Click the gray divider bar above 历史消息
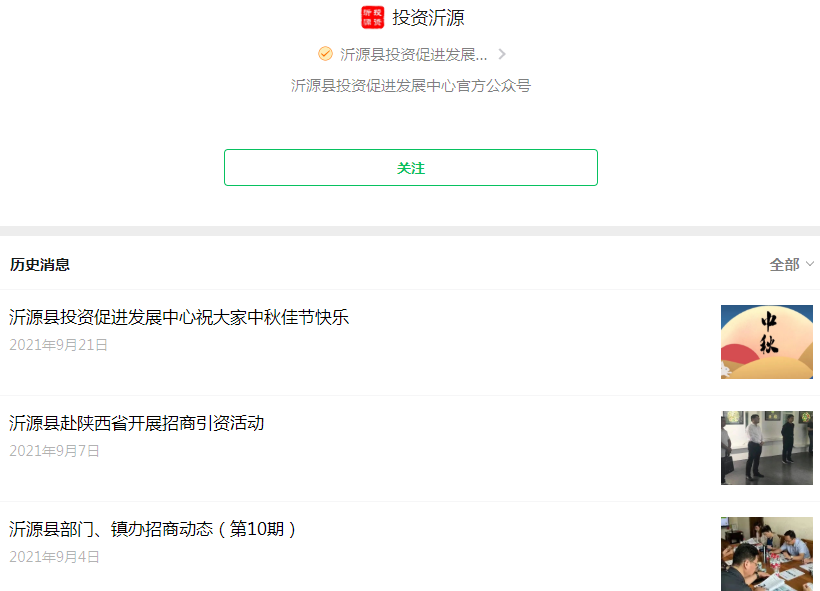 tap(410, 231)
